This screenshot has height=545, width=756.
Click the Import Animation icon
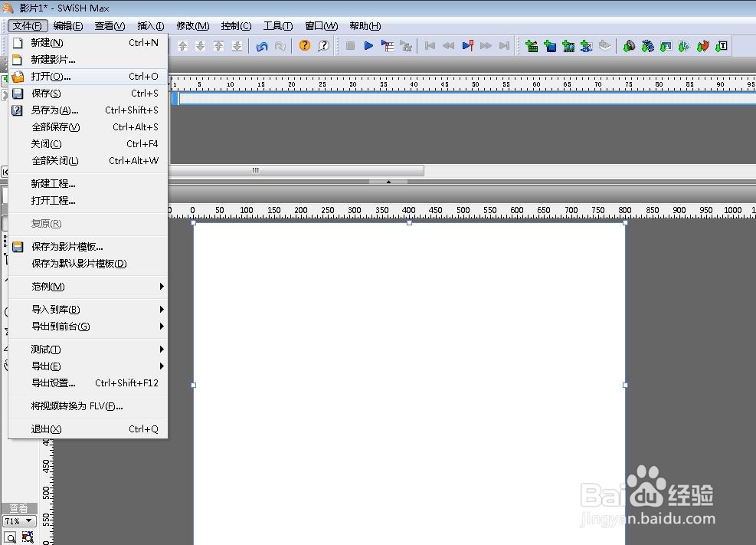click(684, 46)
